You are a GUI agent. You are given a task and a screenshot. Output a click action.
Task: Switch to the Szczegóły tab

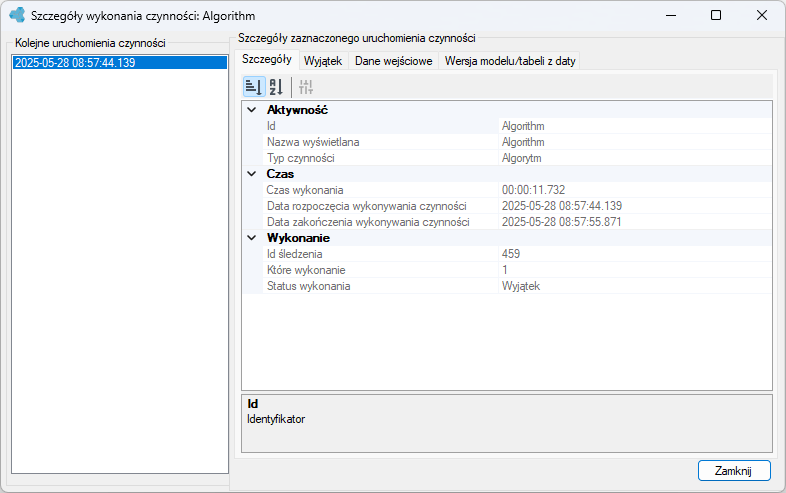pos(267,60)
